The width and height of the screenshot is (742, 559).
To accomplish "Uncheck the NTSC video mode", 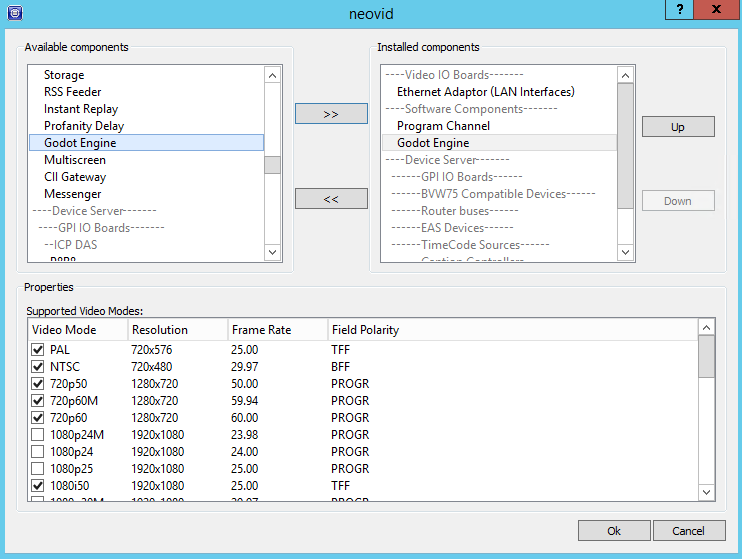I will tap(37, 367).
